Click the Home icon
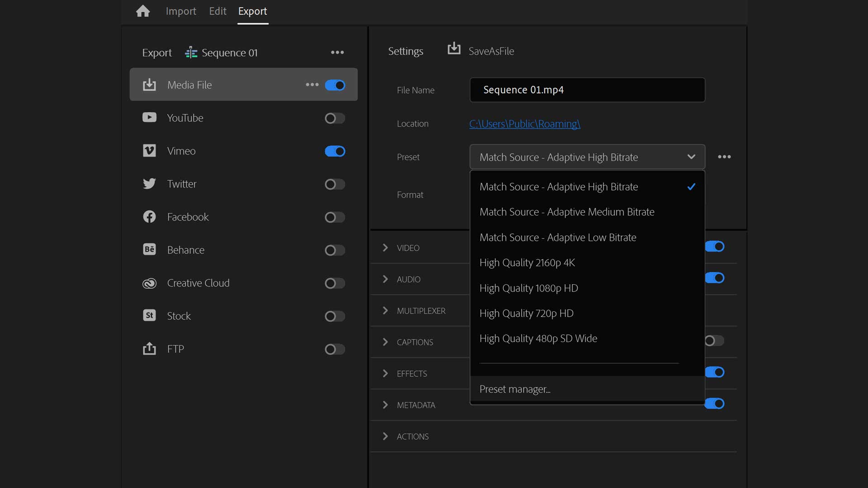This screenshot has height=488, width=868. pyautogui.click(x=143, y=11)
